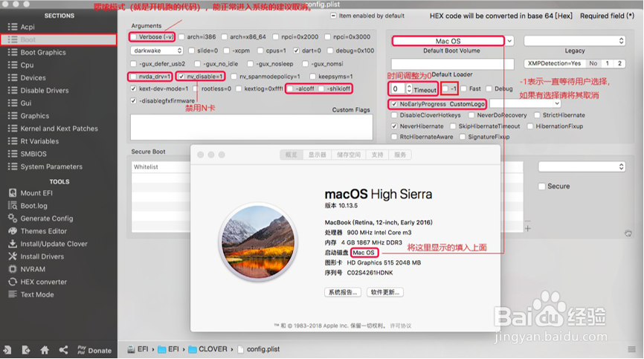Click config.plist in the path bar
This screenshot has width=644, height=359.
point(259,349)
